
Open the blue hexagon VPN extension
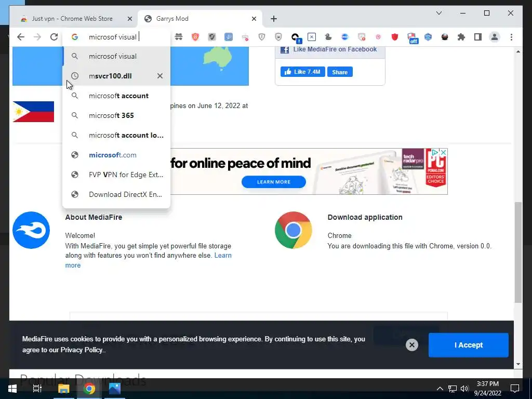[428, 37]
